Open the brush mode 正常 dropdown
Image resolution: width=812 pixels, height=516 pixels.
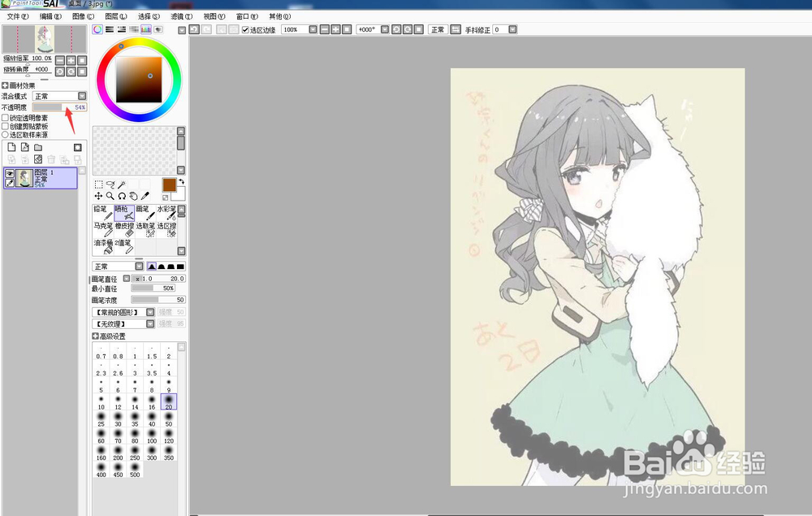118,267
